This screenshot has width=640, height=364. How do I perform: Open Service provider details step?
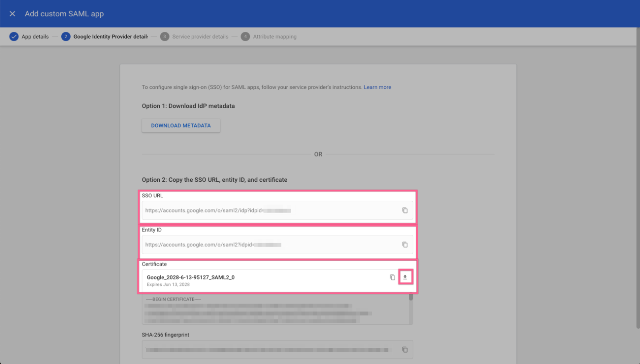point(194,37)
